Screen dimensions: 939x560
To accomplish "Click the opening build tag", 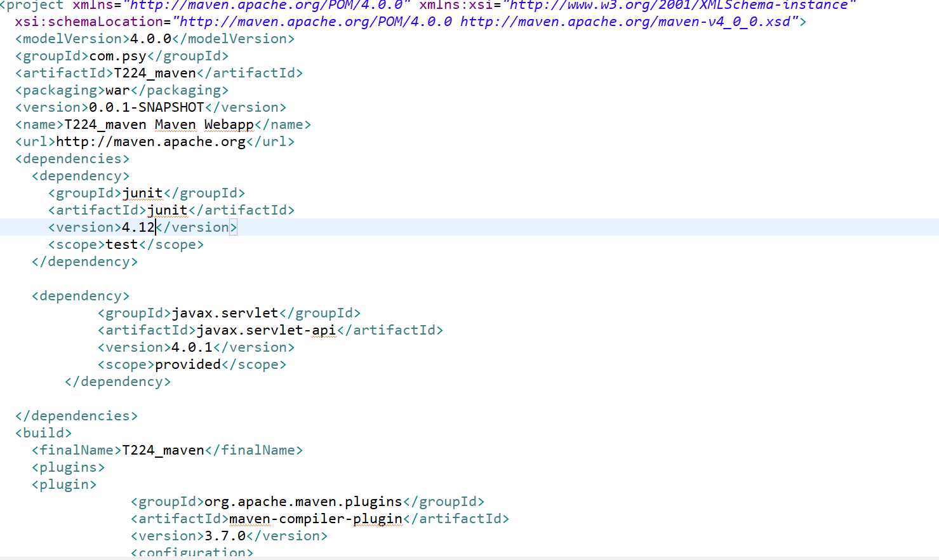I will 44,433.
